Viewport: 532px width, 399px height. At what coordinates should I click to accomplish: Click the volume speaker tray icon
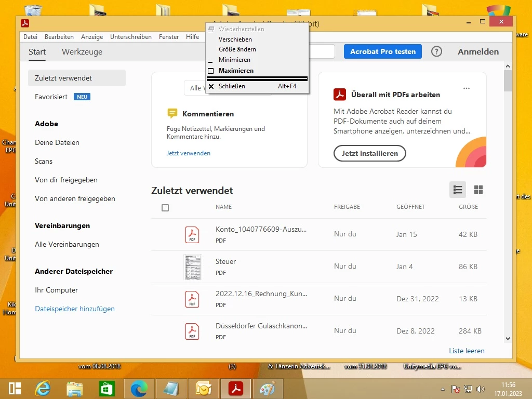click(x=481, y=389)
